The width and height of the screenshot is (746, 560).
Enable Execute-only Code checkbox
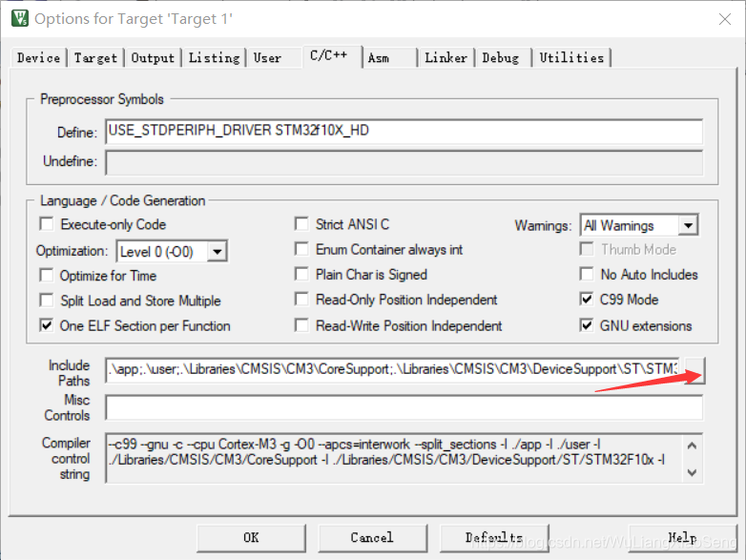(47, 224)
